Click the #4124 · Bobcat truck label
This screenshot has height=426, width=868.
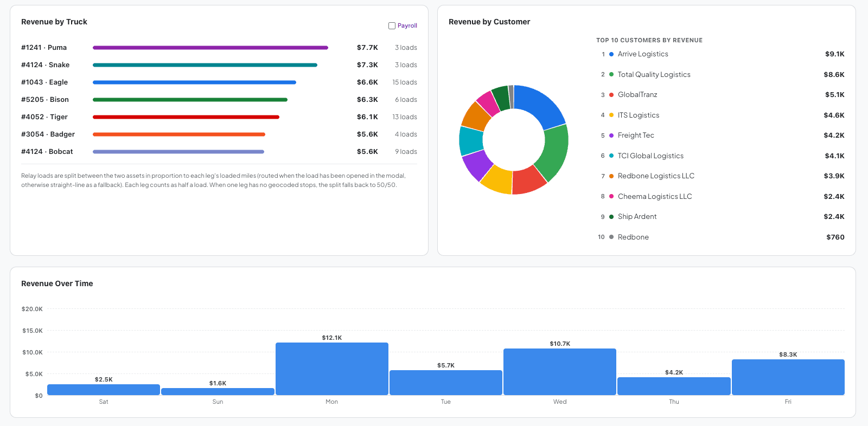[47, 152]
